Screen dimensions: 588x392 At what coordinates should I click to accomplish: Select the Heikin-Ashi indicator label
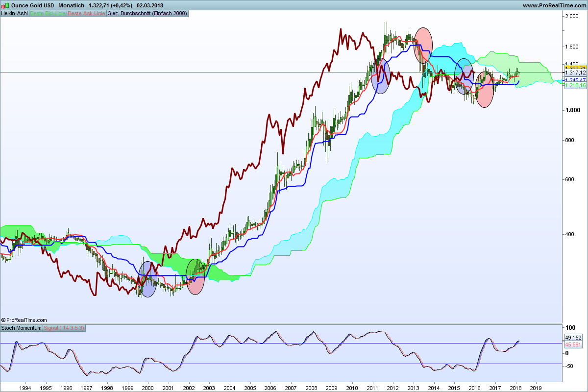(15, 13)
